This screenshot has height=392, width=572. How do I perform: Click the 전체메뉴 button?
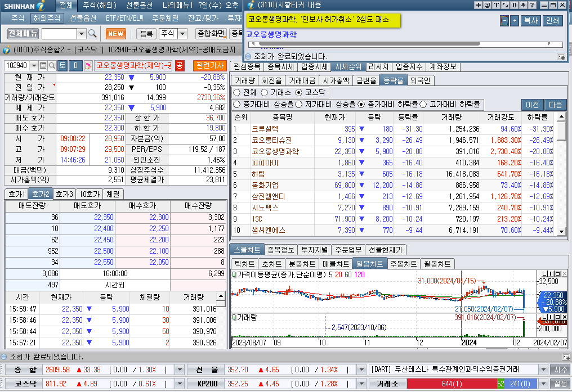click(x=23, y=34)
